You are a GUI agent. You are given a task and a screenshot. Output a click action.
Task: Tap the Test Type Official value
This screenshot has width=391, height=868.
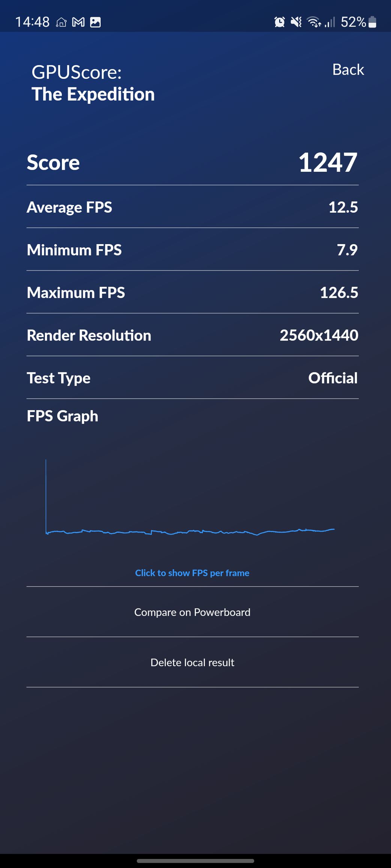[333, 378]
